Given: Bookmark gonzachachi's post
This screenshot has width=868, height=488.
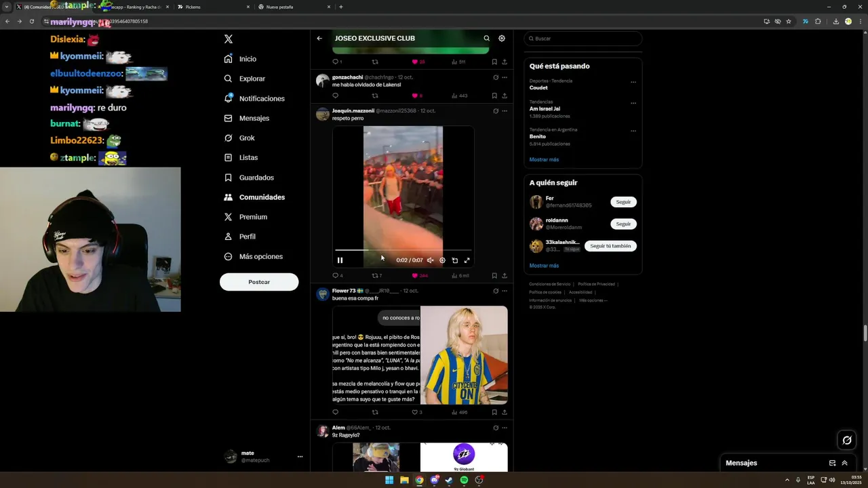Looking at the screenshot, I should (494, 96).
